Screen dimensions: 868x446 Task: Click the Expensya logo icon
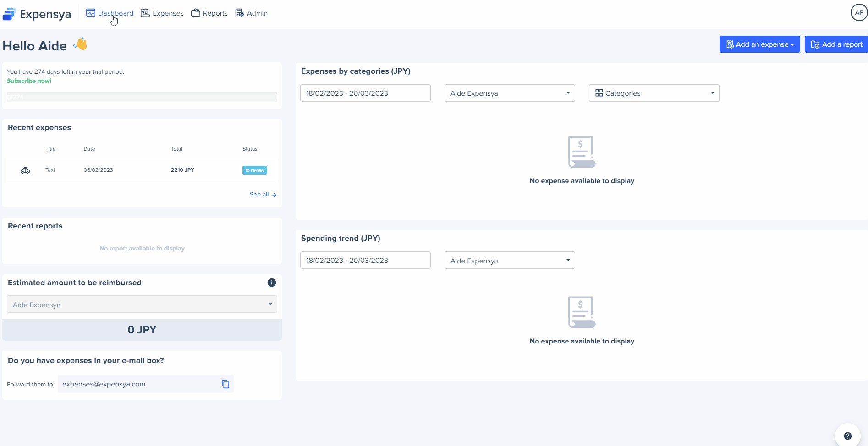(9, 14)
